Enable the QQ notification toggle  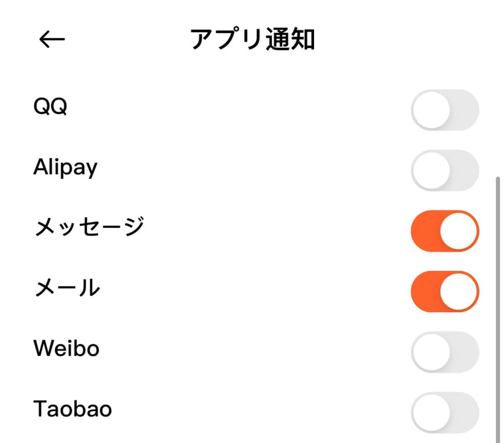click(x=445, y=110)
